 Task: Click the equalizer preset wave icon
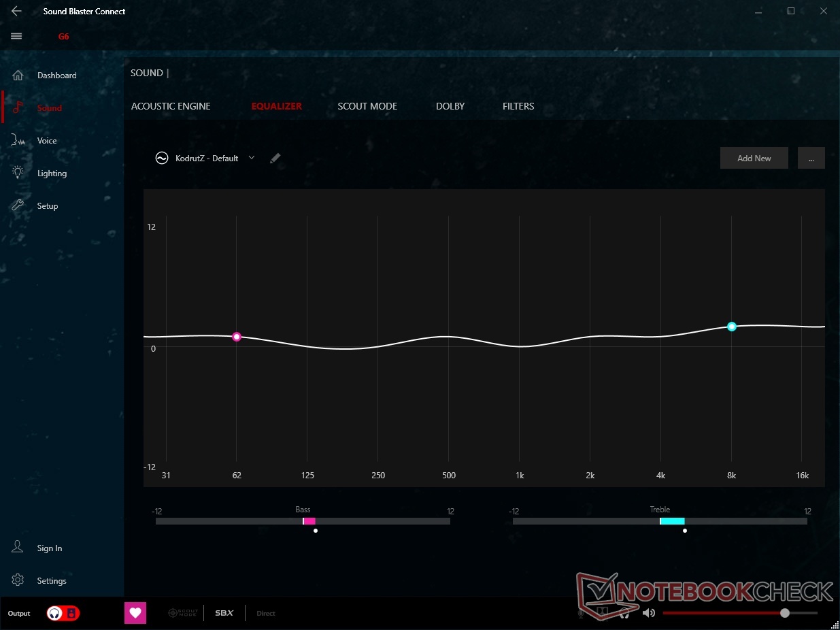tap(162, 158)
